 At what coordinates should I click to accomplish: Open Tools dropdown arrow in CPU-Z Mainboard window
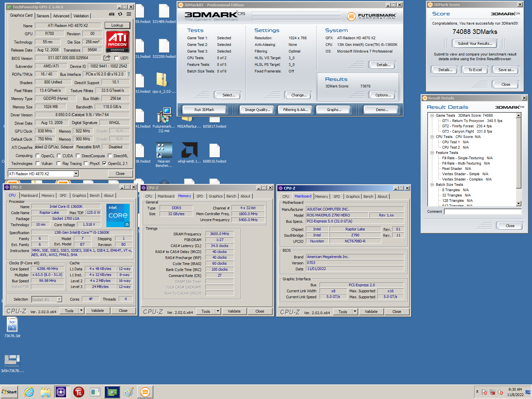pos(355,312)
